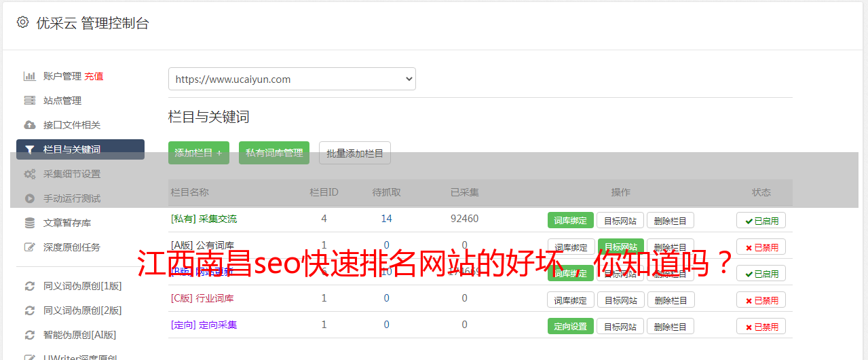Open the 同义词伪原创[2版] menu item
The image size is (868, 360).
[82, 310]
